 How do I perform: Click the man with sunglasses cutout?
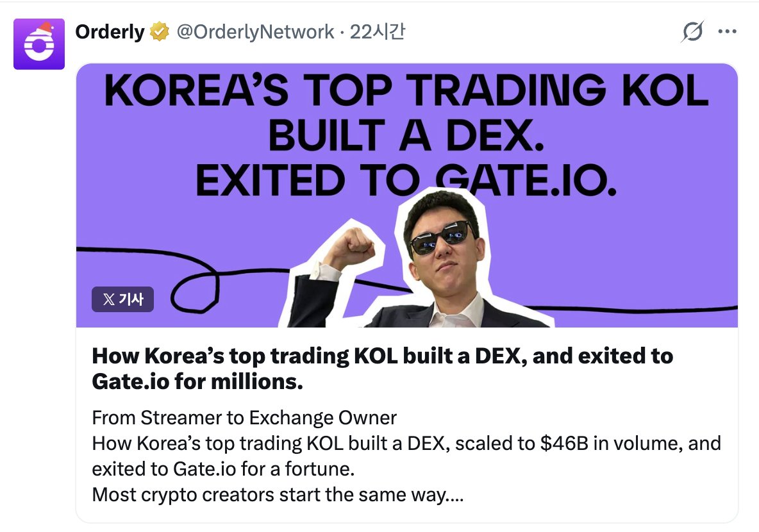(x=442, y=256)
